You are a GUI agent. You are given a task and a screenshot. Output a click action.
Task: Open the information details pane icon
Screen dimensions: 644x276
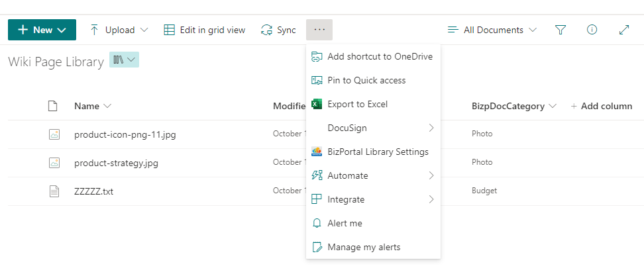pyautogui.click(x=592, y=30)
